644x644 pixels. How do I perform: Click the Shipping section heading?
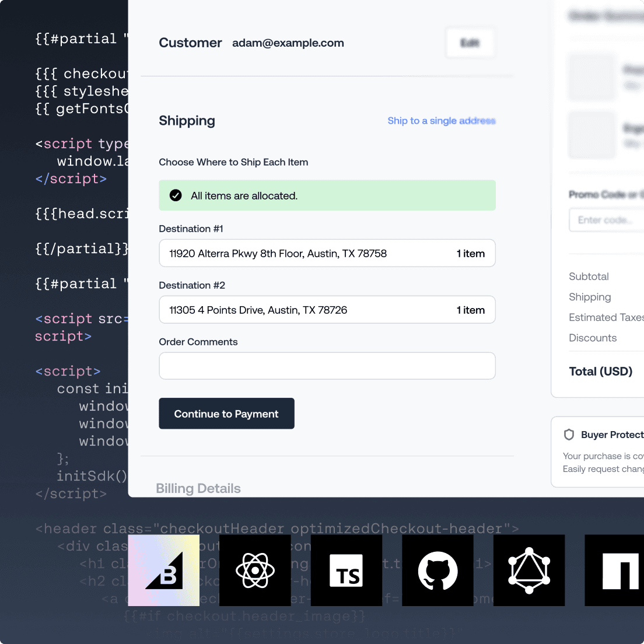tap(187, 121)
